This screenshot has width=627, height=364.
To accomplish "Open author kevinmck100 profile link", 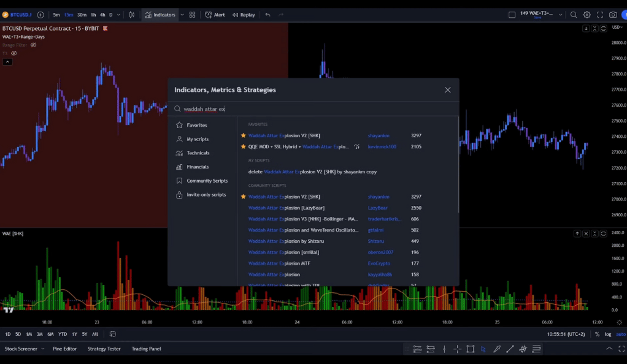I will [382, 146].
